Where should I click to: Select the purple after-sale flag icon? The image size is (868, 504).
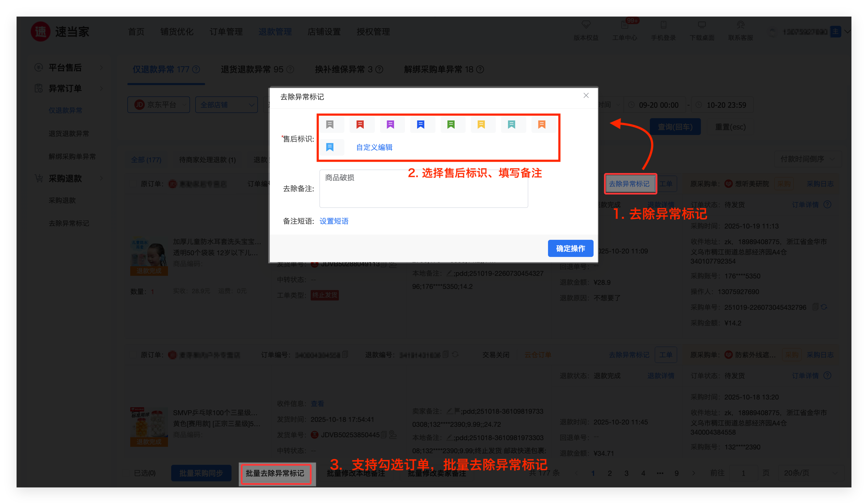pyautogui.click(x=390, y=125)
